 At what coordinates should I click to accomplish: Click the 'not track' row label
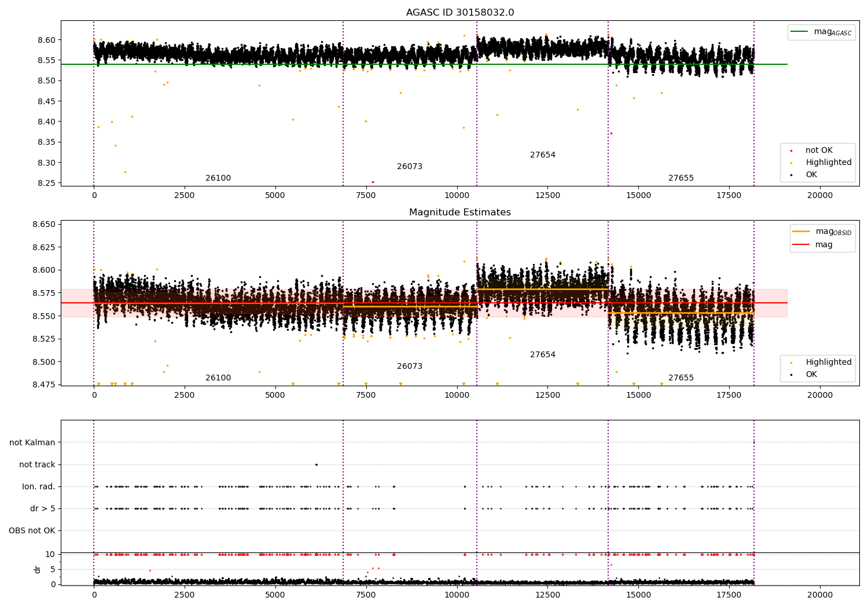tap(37, 464)
